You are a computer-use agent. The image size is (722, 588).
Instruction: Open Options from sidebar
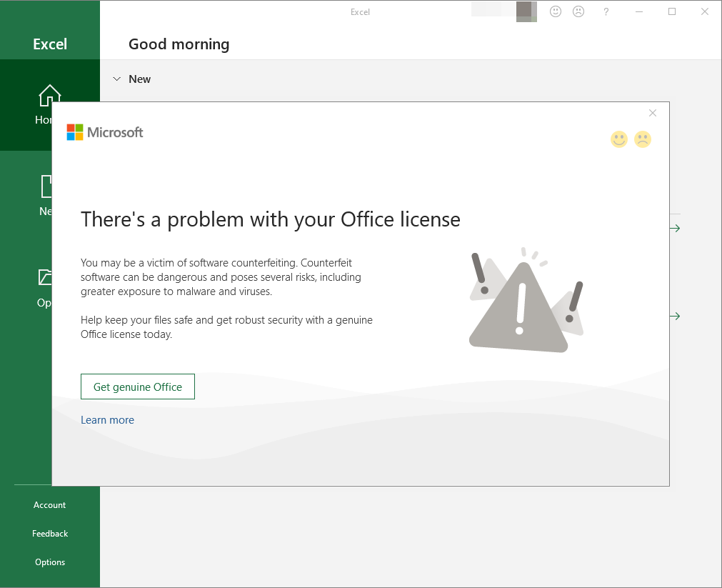[50, 562]
